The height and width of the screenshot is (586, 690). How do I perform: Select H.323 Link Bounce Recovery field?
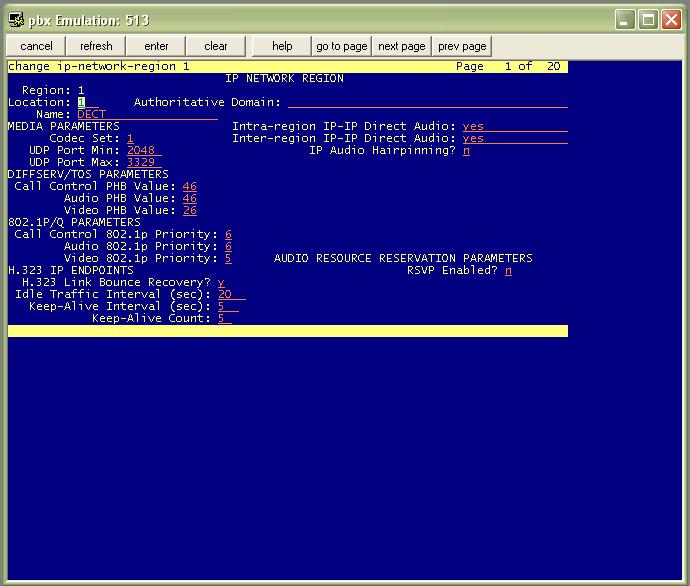tap(221, 282)
